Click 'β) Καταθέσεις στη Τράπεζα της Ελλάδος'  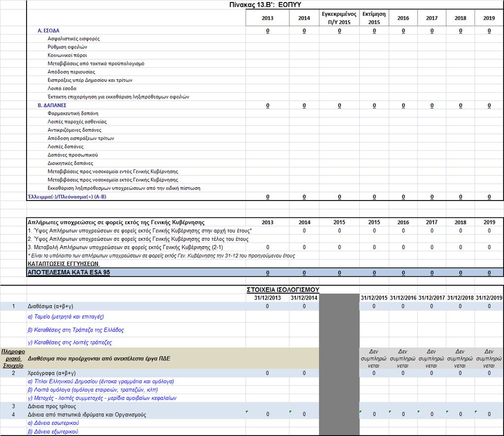(75, 330)
